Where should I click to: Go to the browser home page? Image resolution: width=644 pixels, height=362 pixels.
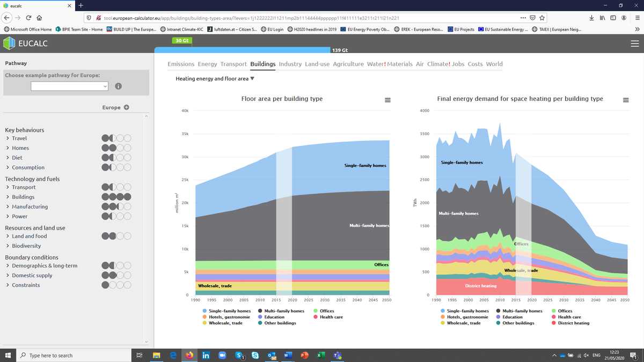40,18
